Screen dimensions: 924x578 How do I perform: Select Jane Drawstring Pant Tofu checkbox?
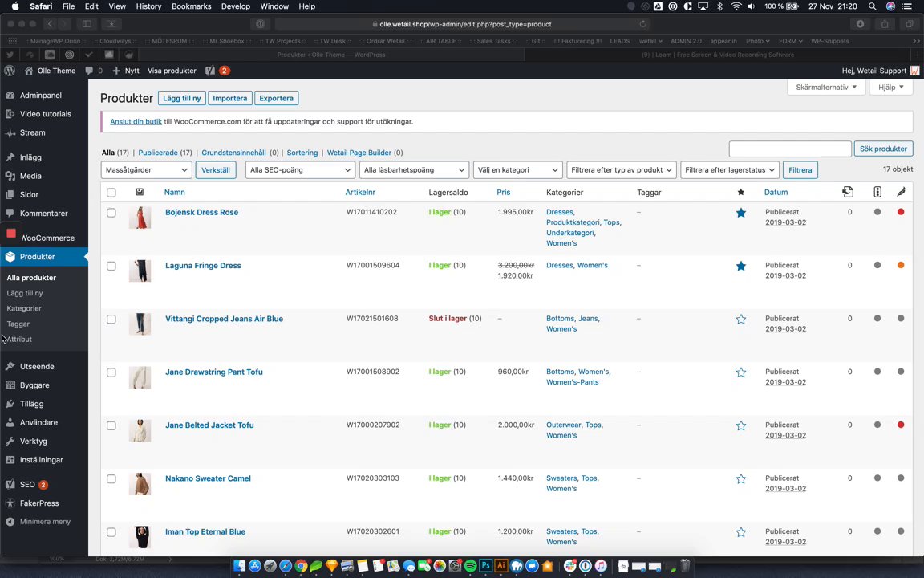point(111,372)
